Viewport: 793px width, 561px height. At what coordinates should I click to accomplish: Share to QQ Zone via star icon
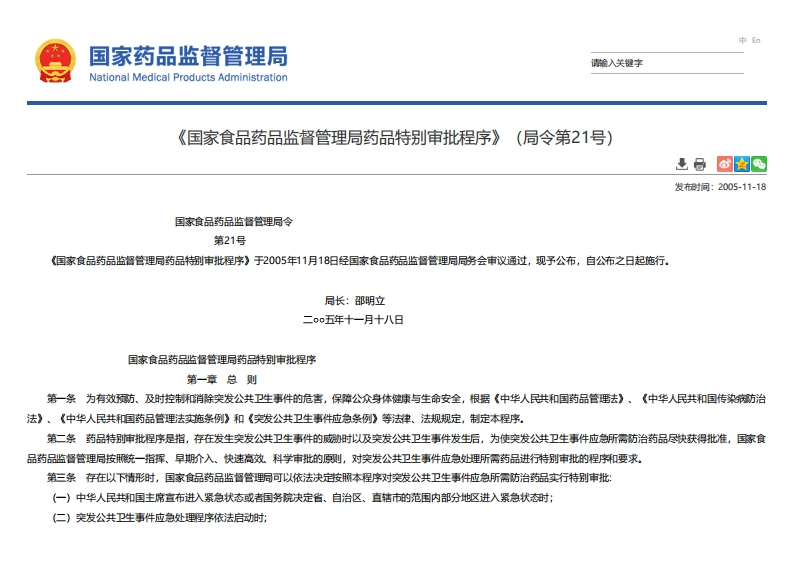pyautogui.click(x=742, y=164)
